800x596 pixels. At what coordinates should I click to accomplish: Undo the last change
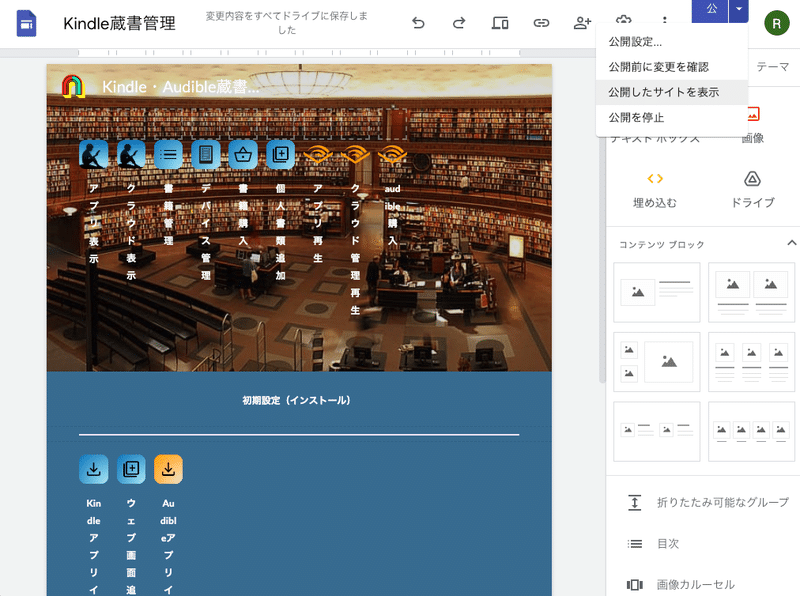coord(418,23)
